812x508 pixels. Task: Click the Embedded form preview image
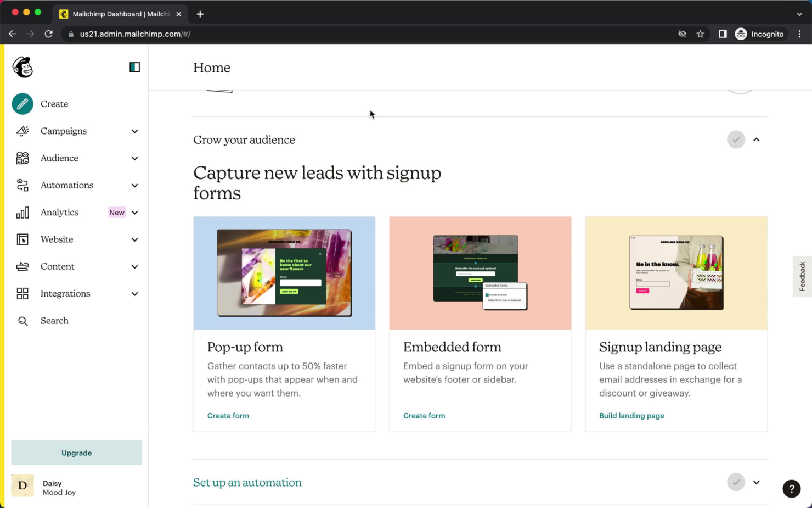[x=480, y=273]
